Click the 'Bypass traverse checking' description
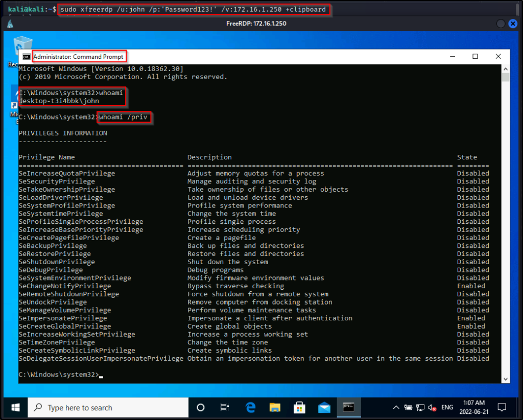This screenshot has width=523, height=420. tap(236, 286)
